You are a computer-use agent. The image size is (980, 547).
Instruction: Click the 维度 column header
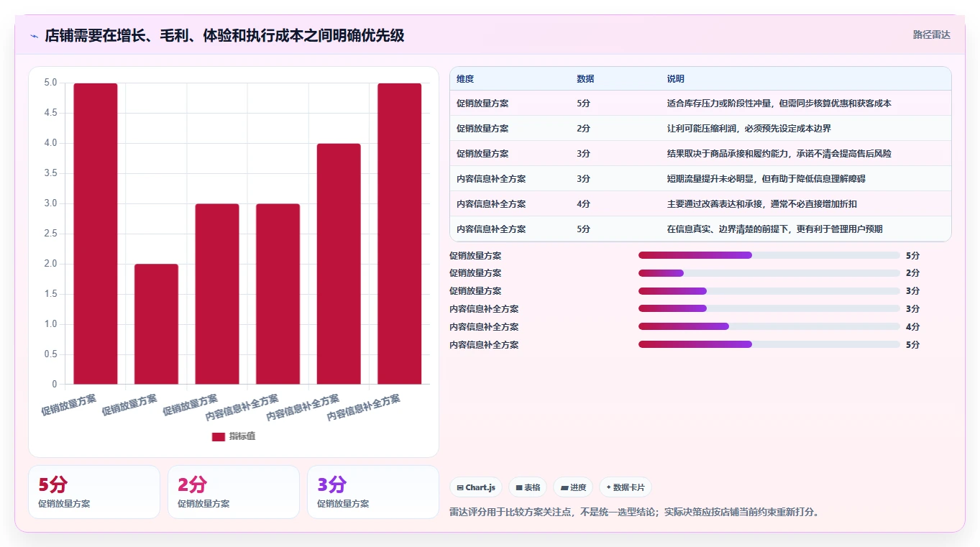click(465, 79)
